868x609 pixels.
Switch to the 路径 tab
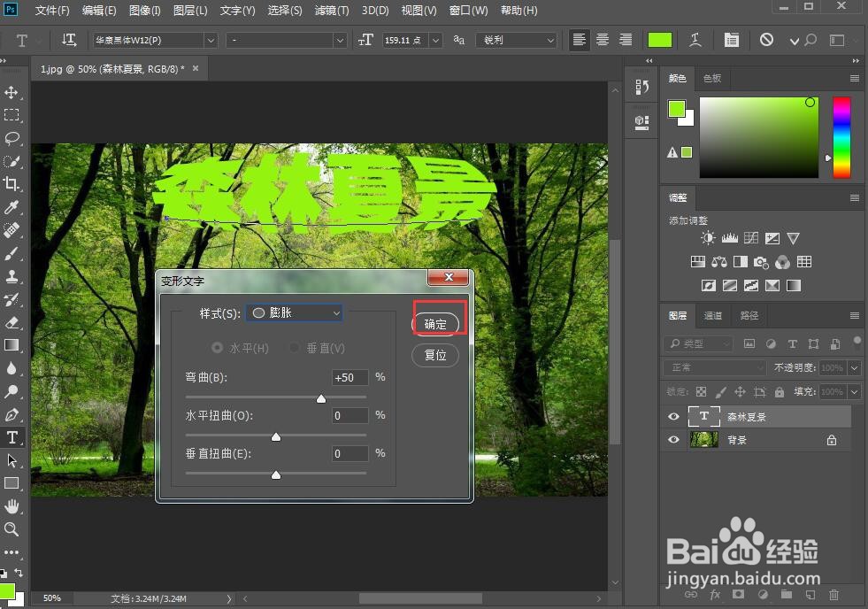click(x=749, y=315)
